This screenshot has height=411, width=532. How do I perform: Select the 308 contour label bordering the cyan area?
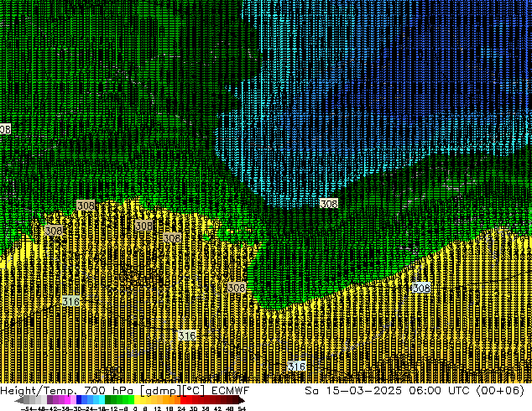click(329, 204)
